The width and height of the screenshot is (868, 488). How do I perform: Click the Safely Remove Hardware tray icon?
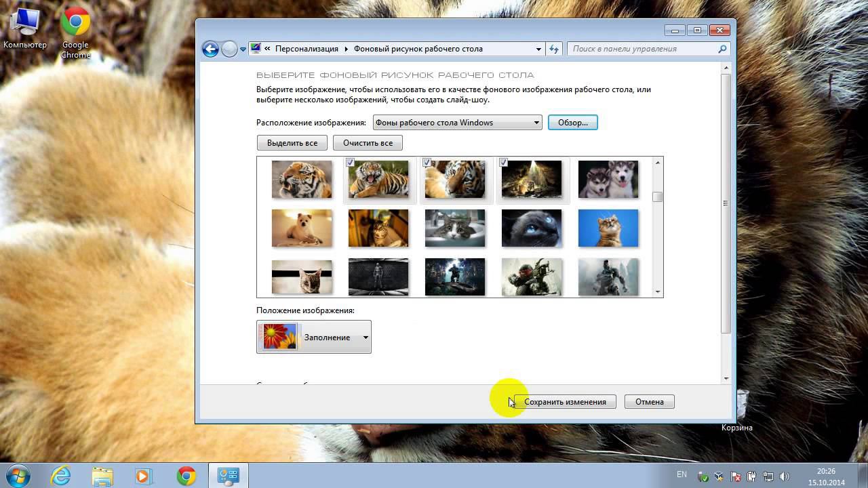pos(704,476)
